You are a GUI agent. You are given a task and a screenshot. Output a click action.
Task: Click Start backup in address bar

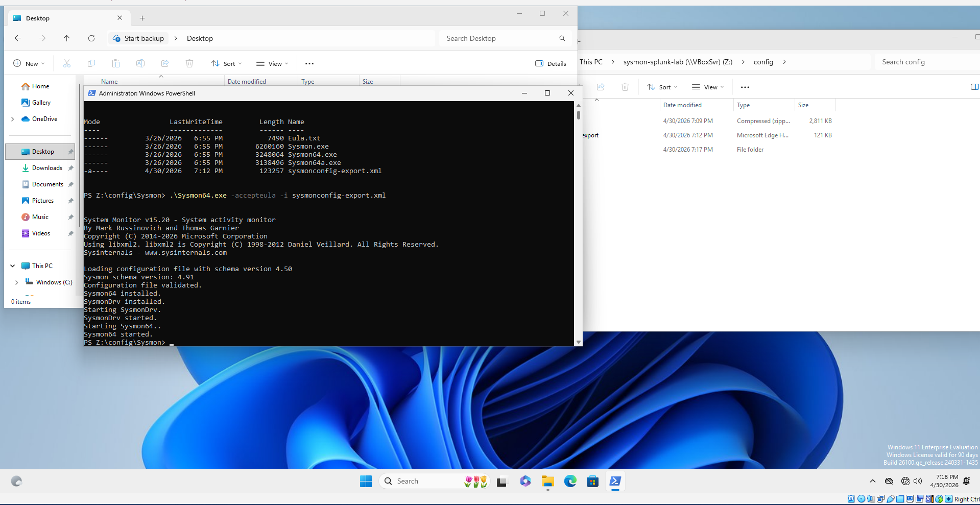click(138, 38)
